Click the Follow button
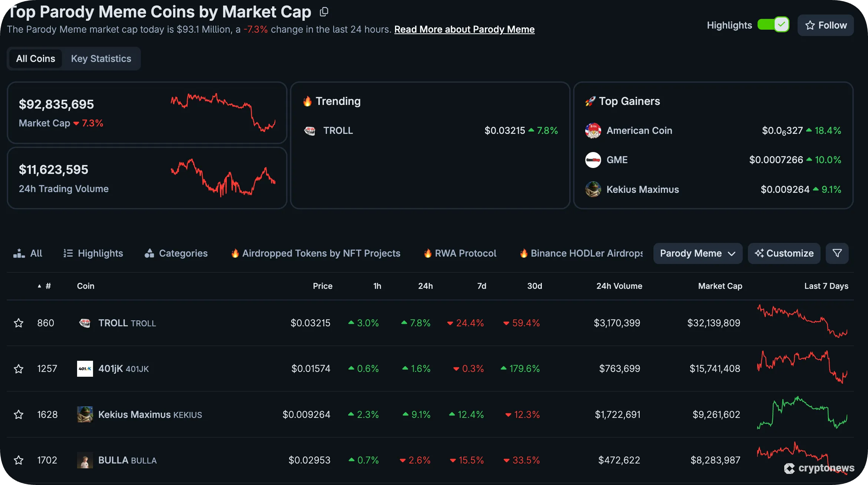The image size is (868, 485). [x=825, y=25]
